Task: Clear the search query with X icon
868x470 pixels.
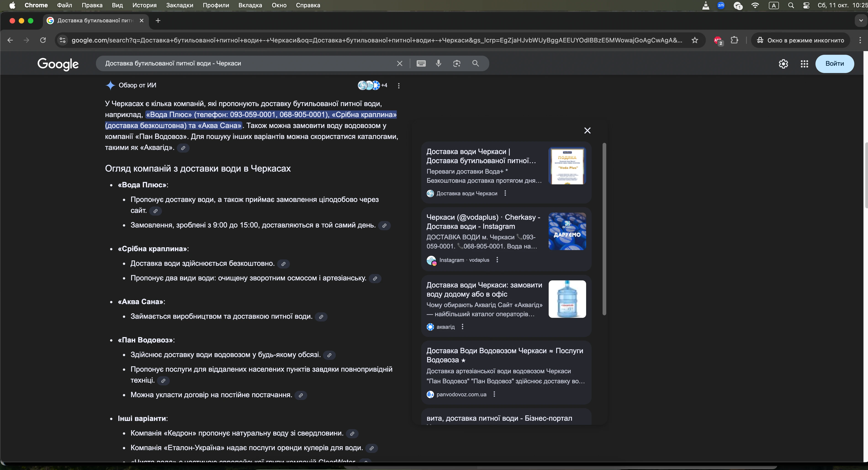Action: [x=400, y=63]
